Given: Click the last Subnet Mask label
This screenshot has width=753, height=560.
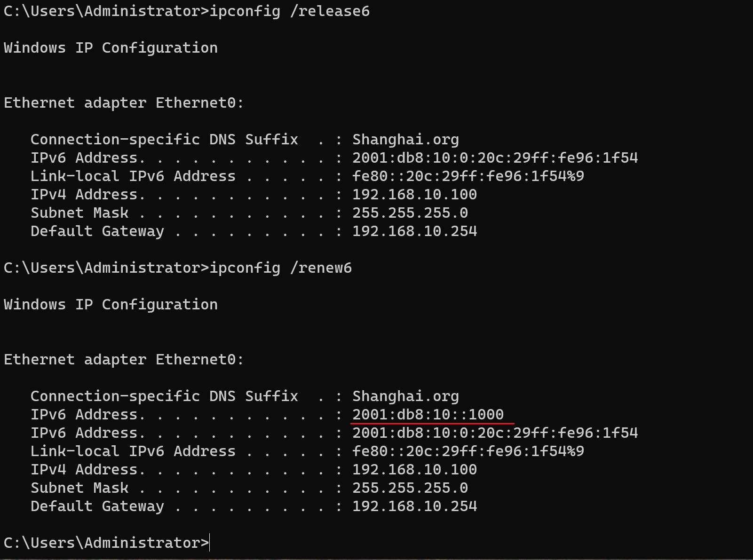Looking at the screenshot, I should [79, 488].
